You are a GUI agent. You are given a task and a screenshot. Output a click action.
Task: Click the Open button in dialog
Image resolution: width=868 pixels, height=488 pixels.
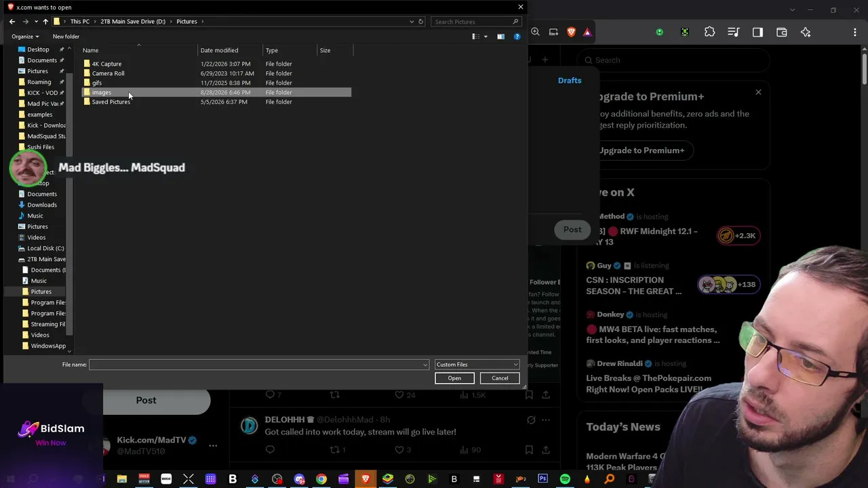454,378
